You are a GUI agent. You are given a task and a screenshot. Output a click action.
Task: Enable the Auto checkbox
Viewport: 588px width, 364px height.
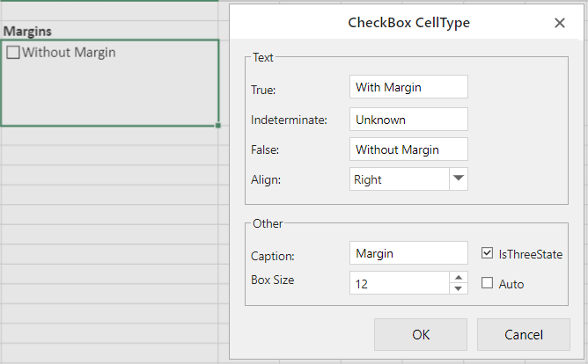(x=489, y=283)
